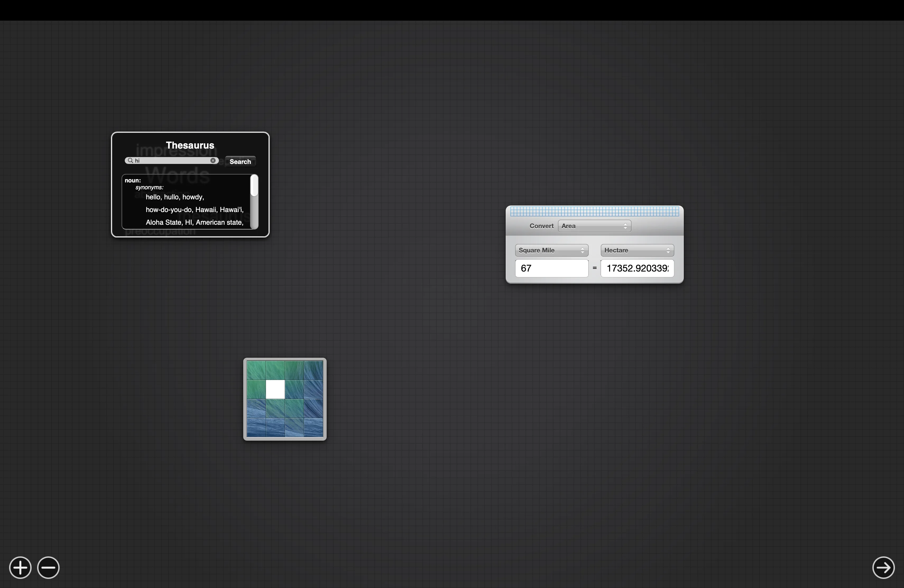Go to next space with arrow button

click(883, 567)
